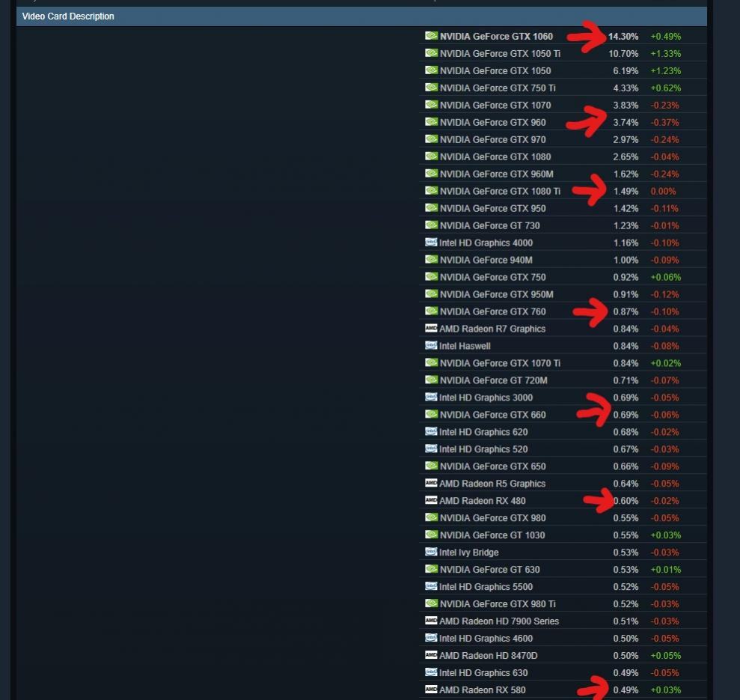Click the 4.33% share value
This screenshot has width=740, height=700.
click(x=626, y=88)
